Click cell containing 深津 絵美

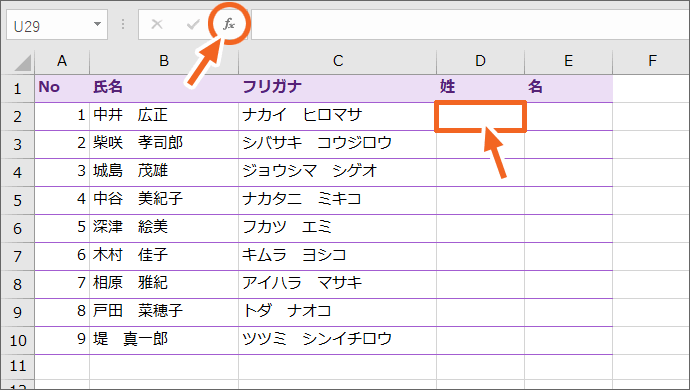pyautogui.click(x=164, y=228)
